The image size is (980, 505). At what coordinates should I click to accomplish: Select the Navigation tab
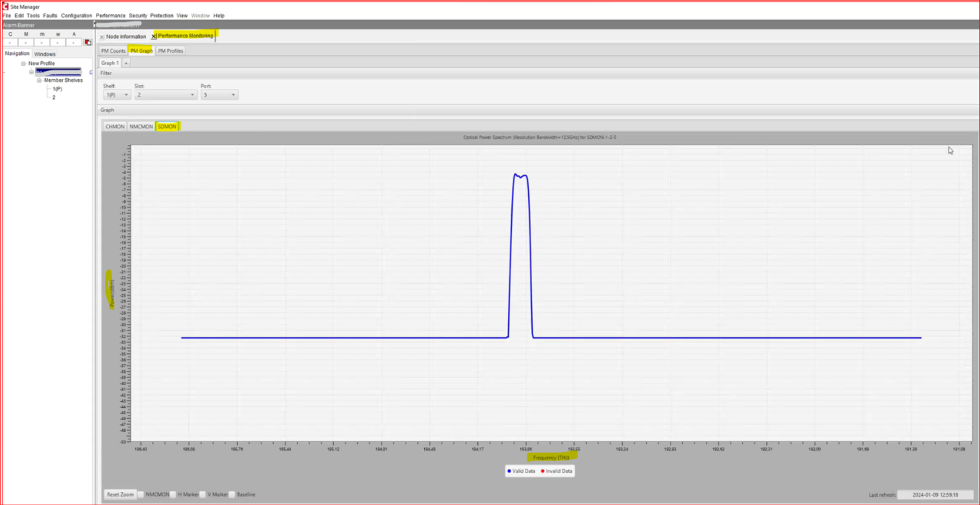[17, 54]
